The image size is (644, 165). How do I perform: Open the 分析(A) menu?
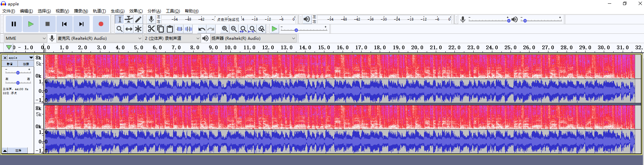[154, 11]
